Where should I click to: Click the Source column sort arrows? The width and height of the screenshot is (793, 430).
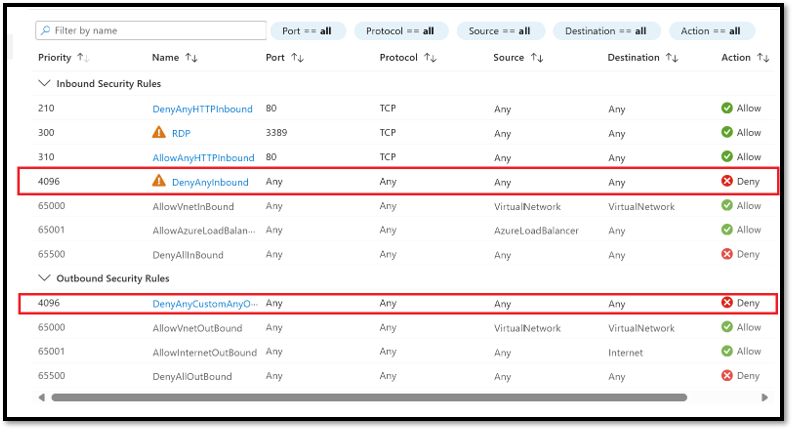537,58
